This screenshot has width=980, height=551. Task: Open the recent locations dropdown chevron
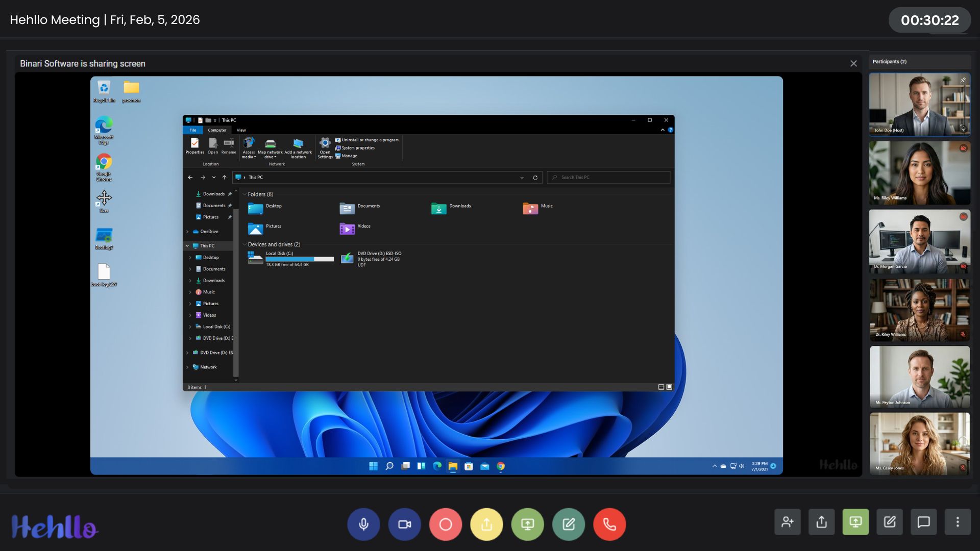pyautogui.click(x=214, y=178)
